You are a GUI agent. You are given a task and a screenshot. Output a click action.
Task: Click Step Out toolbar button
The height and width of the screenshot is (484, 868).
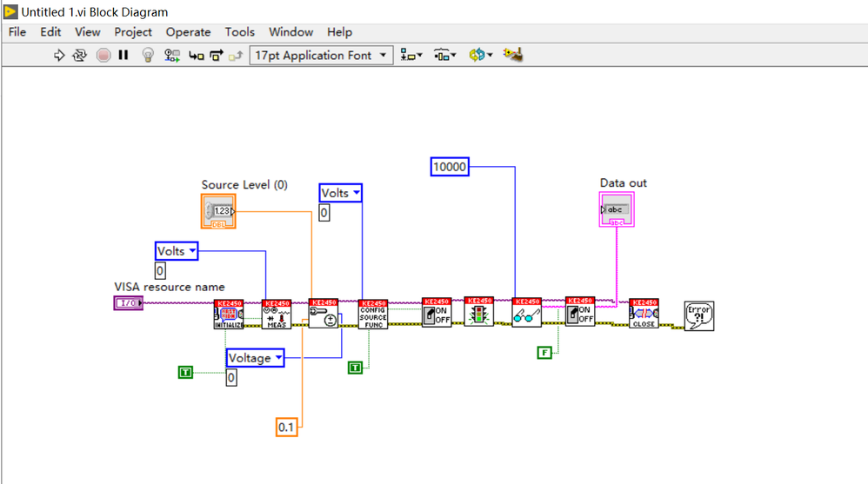pyautogui.click(x=237, y=56)
